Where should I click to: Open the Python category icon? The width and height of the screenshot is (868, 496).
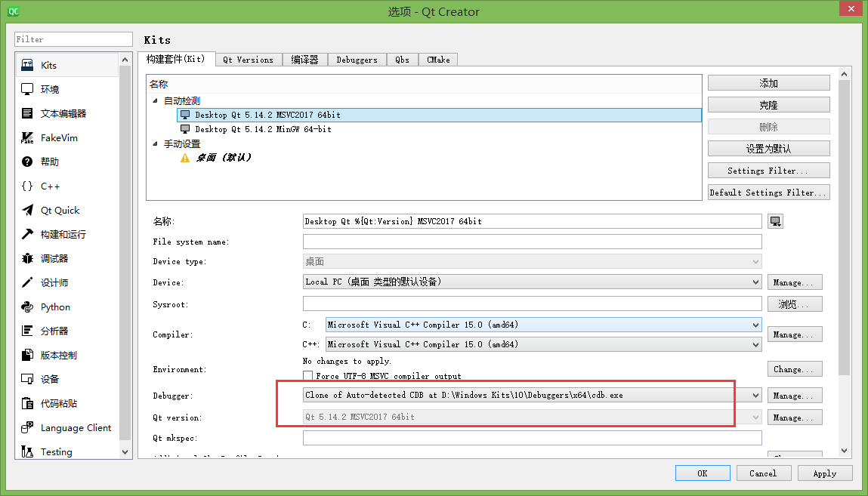point(27,307)
